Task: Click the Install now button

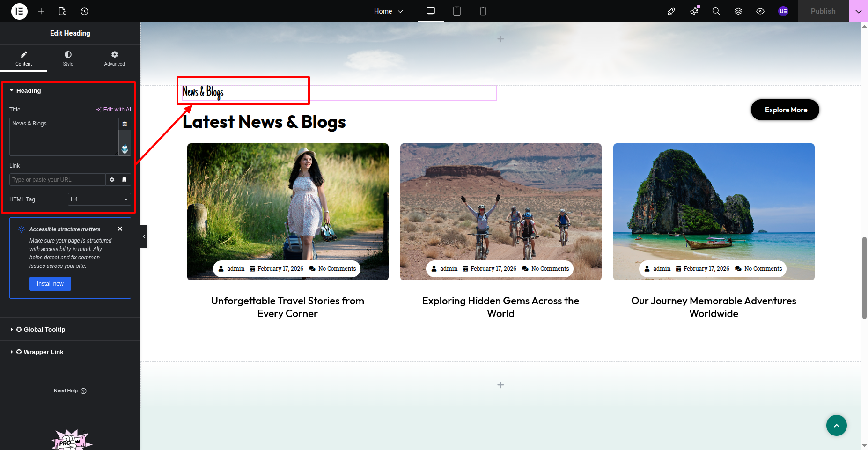Action: pos(50,284)
